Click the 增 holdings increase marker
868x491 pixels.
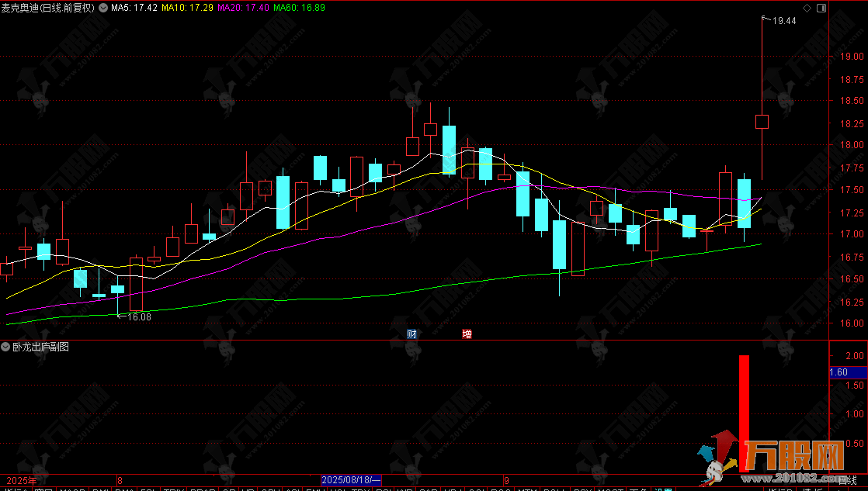pyautogui.click(x=467, y=334)
